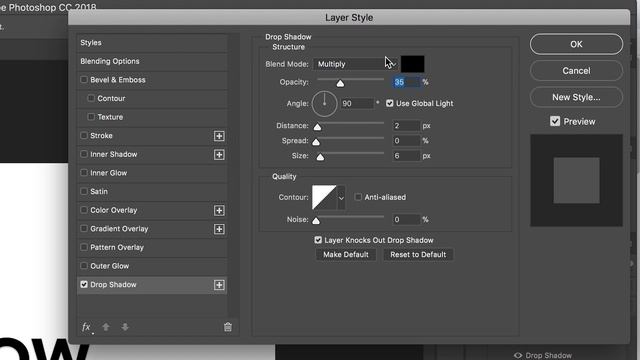Click the New Style... button
The width and height of the screenshot is (640, 360).
[576, 97]
